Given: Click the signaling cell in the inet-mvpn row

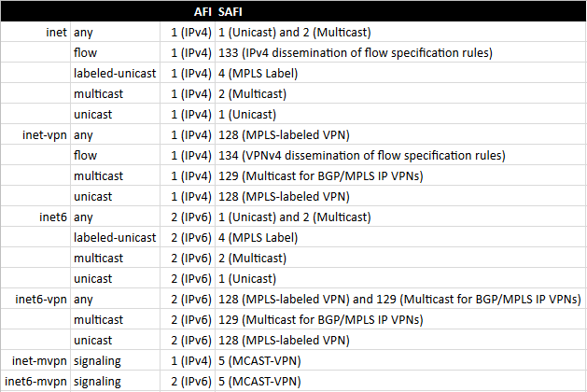Looking at the screenshot, I should pyautogui.click(x=97, y=360).
